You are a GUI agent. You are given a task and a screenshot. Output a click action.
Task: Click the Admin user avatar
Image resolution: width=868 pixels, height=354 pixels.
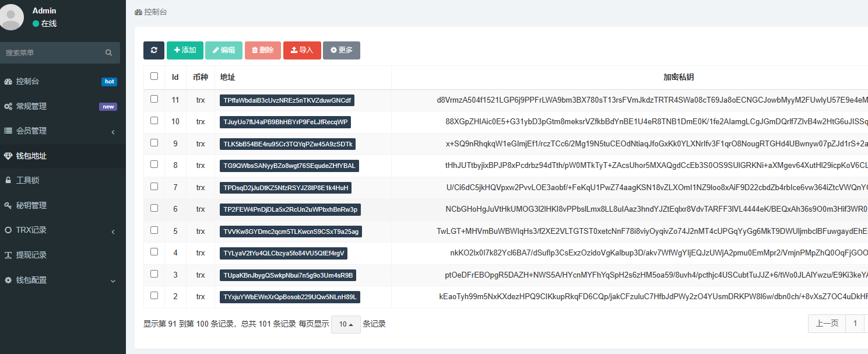pyautogui.click(x=12, y=17)
